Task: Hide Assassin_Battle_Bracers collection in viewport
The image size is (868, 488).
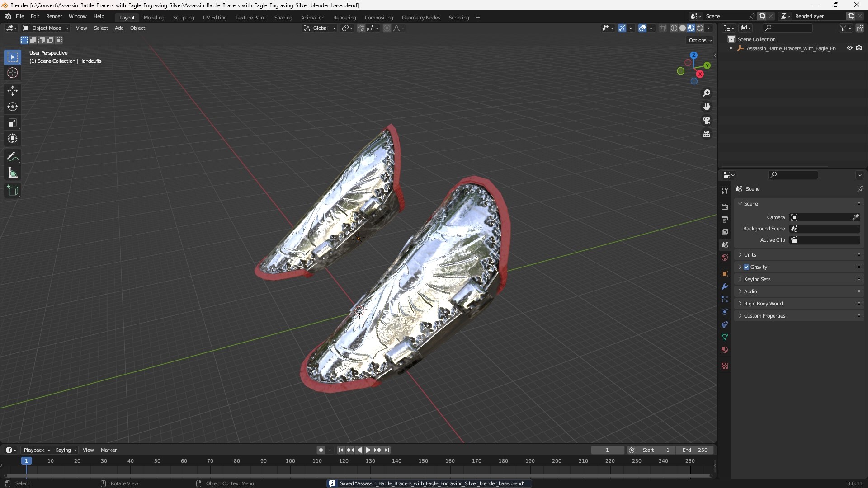Action: [849, 48]
